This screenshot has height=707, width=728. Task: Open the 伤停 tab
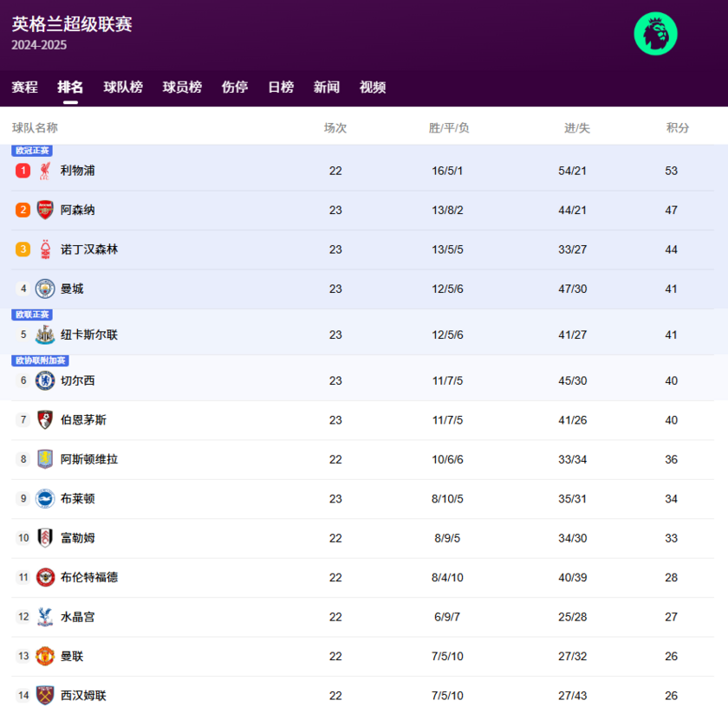[x=234, y=87]
